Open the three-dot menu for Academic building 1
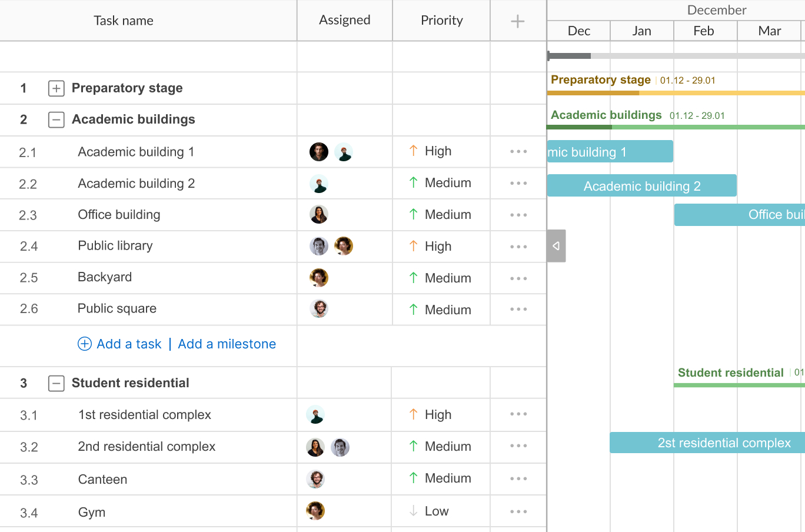Screen dimensions: 805x532 pos(518,152)
